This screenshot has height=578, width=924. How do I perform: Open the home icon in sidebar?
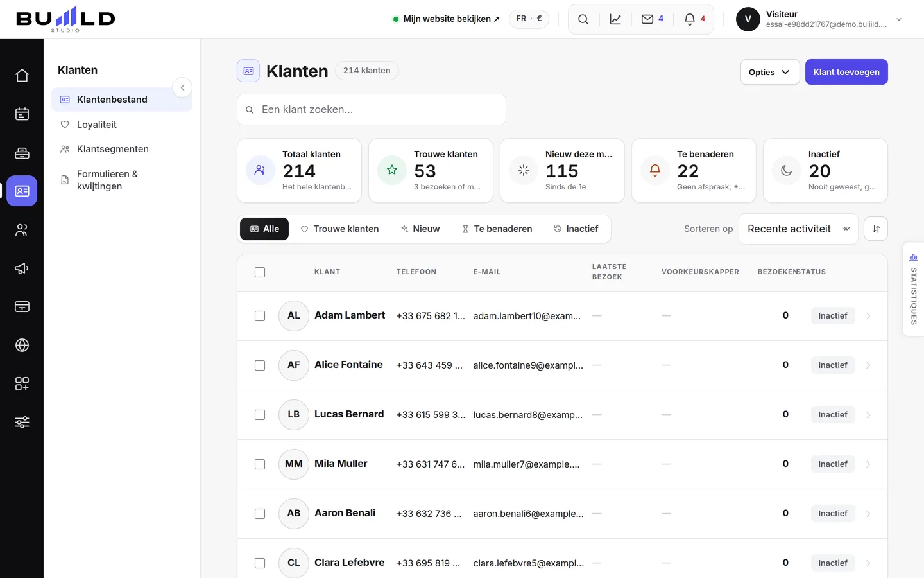click(22, 75)
